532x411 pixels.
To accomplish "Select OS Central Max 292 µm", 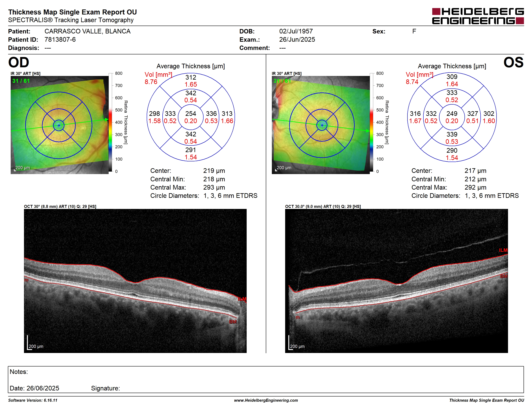I will tap(475, 188).
